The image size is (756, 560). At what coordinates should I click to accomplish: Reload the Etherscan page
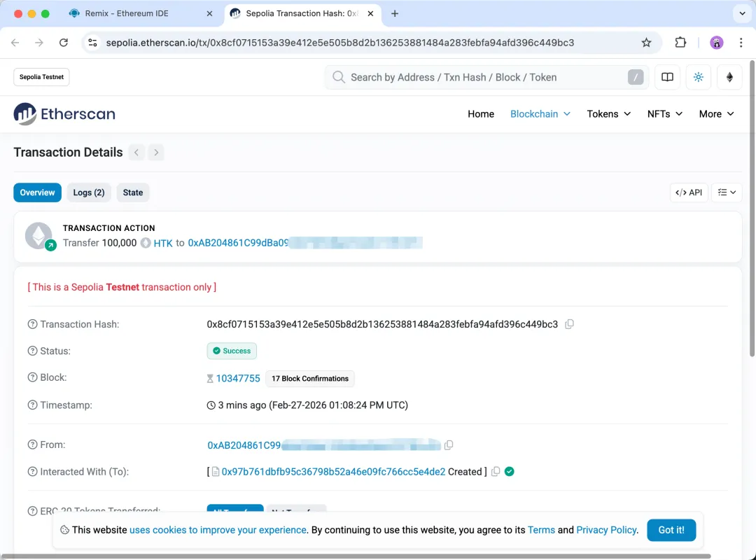tap(64, 43)
